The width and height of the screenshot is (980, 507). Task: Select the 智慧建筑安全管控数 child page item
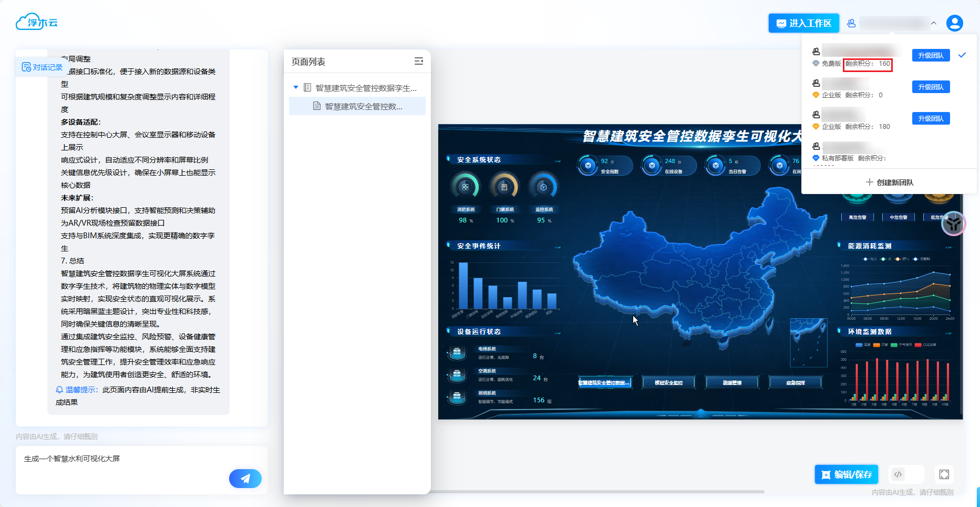pyautogui.click(x=363, y=106)
